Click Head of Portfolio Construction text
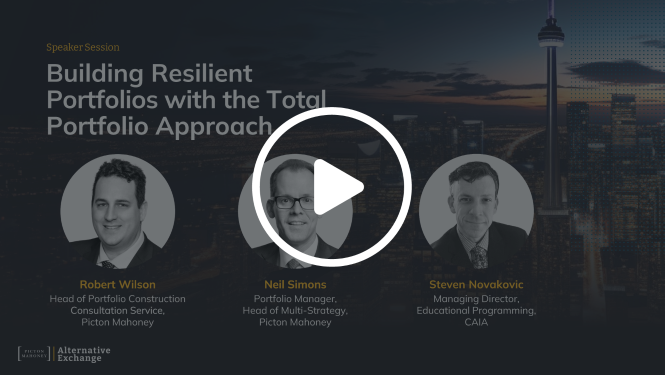665x375 pixels. (117, 299)
